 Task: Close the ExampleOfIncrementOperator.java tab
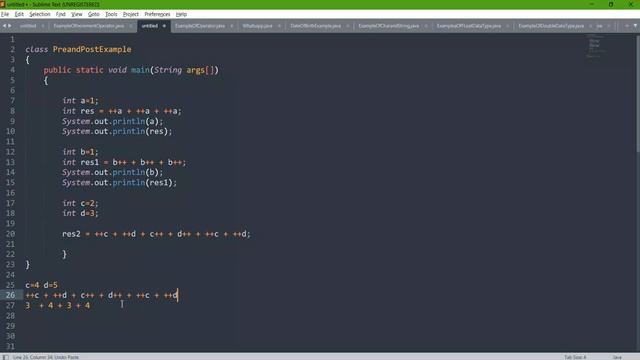click(x=131, y=26)
